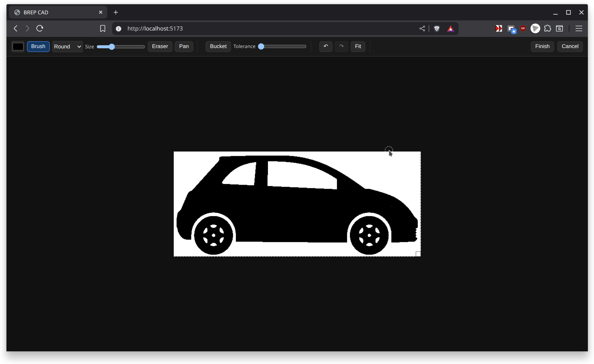
Task: Select the BREP CAD browser tab
Action: tap(49, 12)
